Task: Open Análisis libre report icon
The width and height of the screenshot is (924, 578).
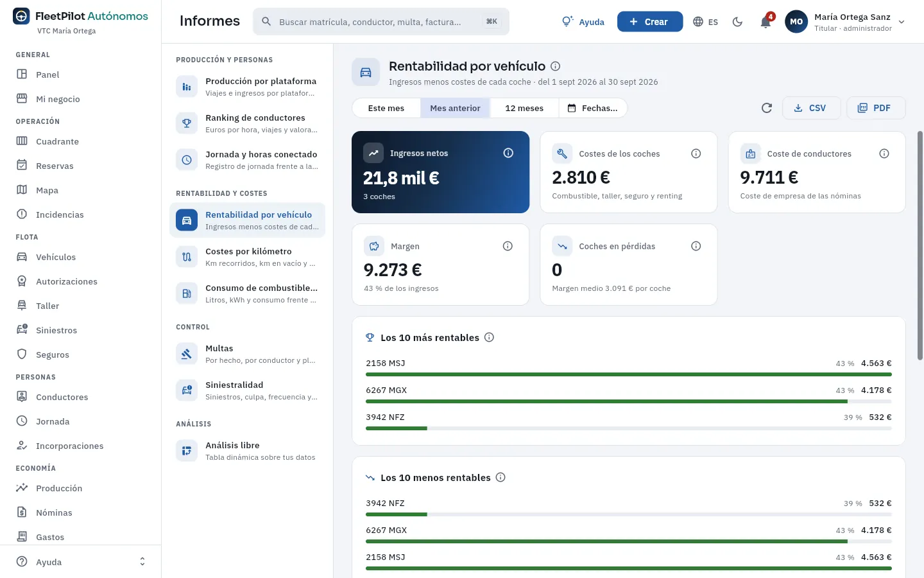Action: click(x=187, y=451)
